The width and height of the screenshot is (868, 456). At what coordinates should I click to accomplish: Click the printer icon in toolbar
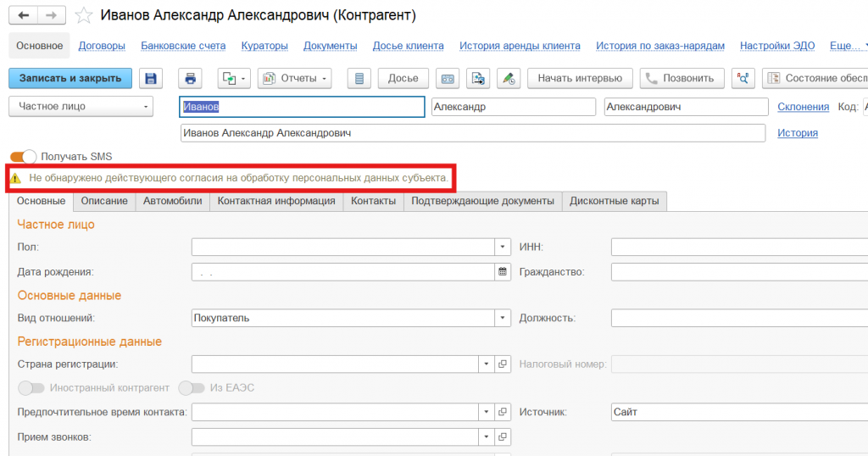(191, 79)
